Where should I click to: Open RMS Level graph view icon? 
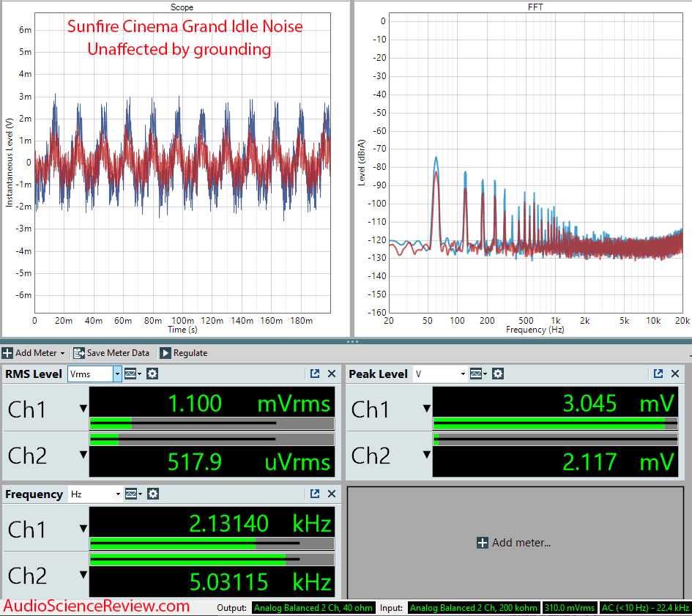click(133, 374)
